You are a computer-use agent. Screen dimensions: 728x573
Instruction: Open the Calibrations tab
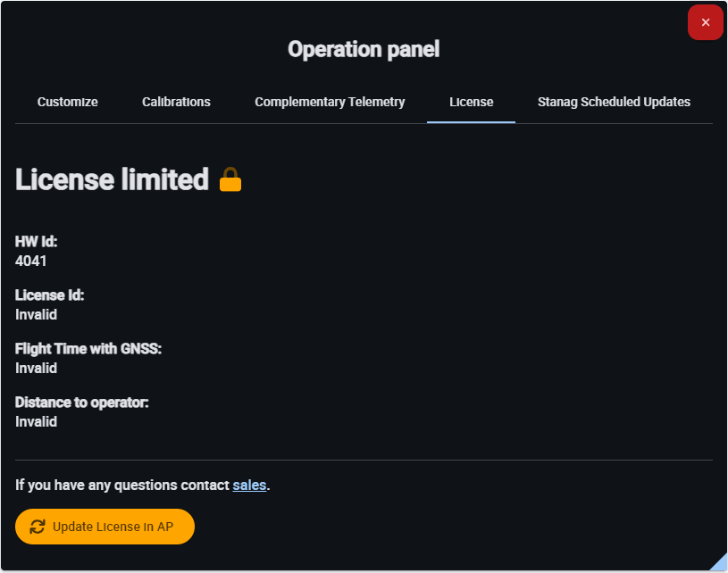click(176, 102)
